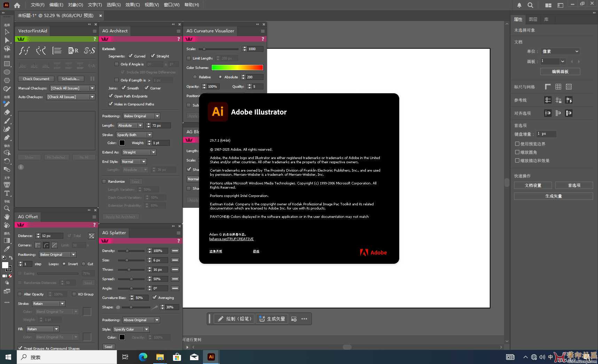Click the search icon in top bar
Screen dimensions: 598x364
coord(530,5)
